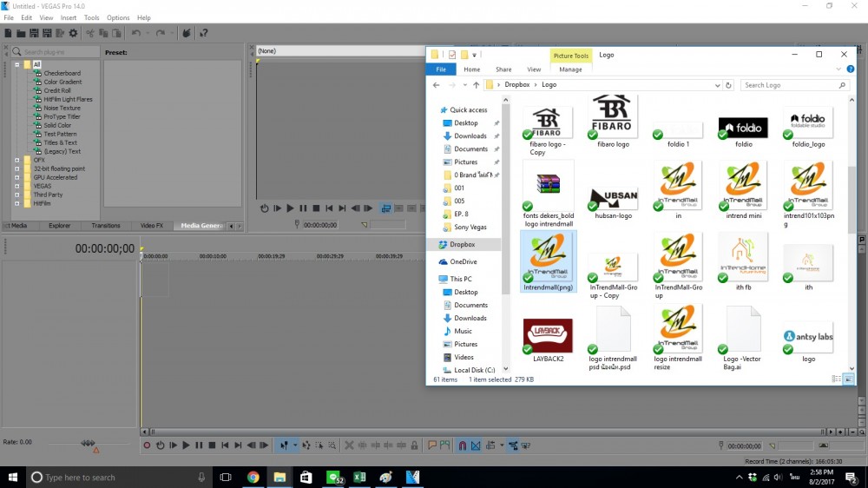Click OneDrive in Explorer navigation pane
This screenshot has height=488, width=868.
click(x=464, y=261)
